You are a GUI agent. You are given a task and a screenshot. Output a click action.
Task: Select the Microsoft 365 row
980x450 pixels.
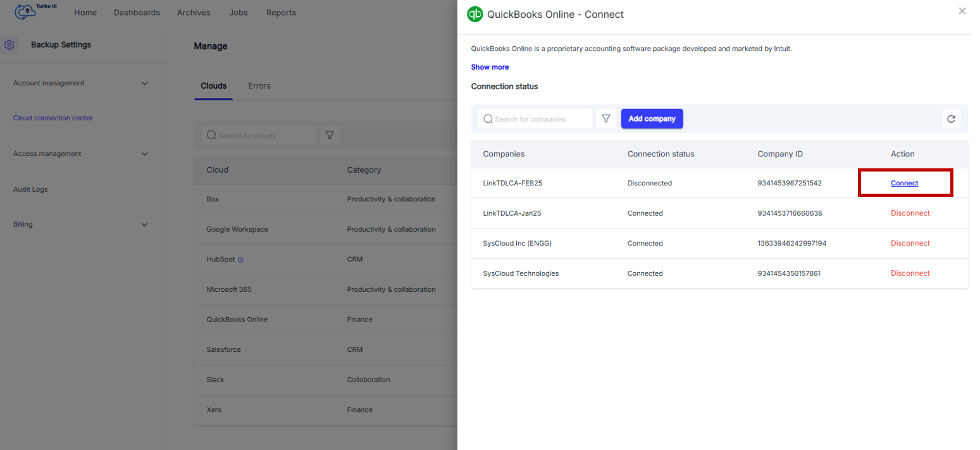tap(325, 289)
